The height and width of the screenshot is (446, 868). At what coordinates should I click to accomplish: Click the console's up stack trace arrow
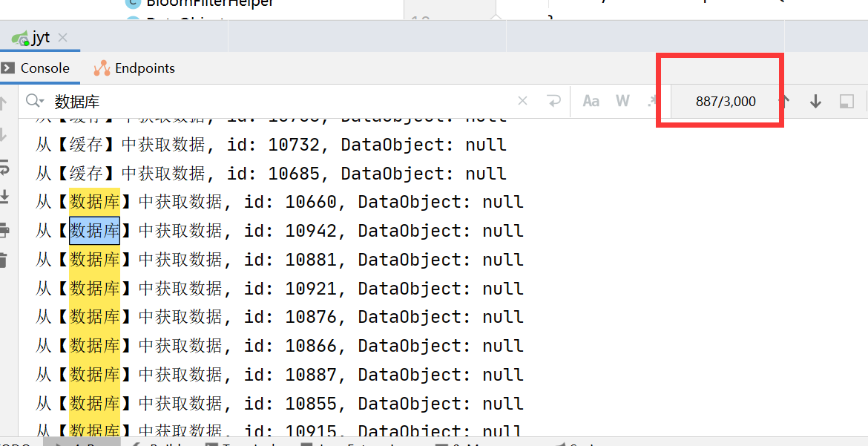[x=3, y=102]
